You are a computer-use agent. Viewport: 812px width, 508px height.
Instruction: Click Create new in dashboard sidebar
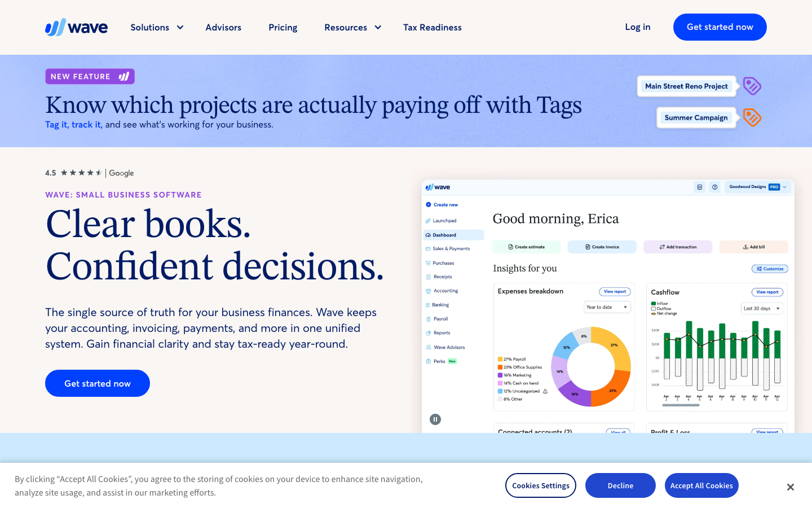442,205
